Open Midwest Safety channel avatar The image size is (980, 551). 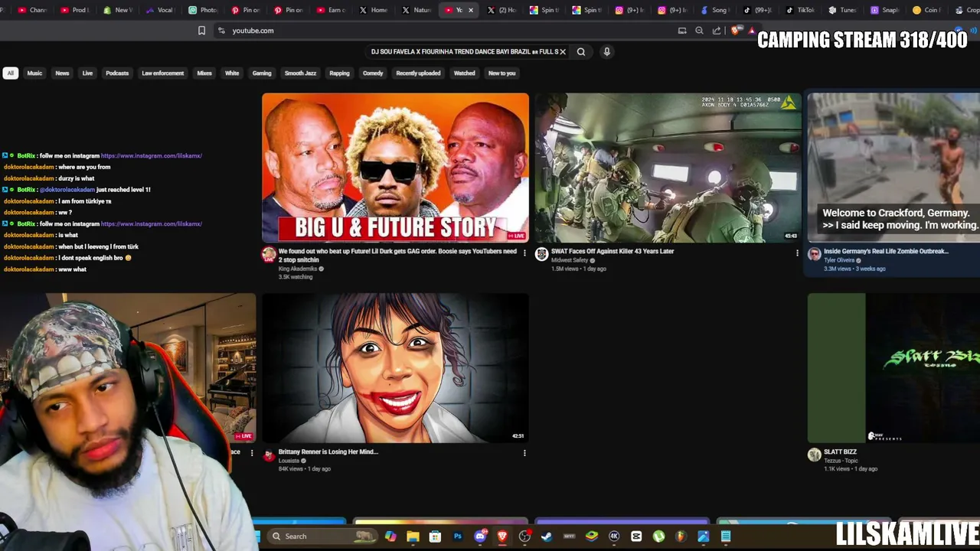tap(542, 254)
